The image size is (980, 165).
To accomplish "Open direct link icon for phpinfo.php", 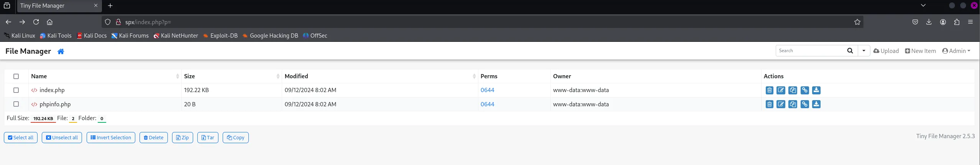I will coord(804,104).
